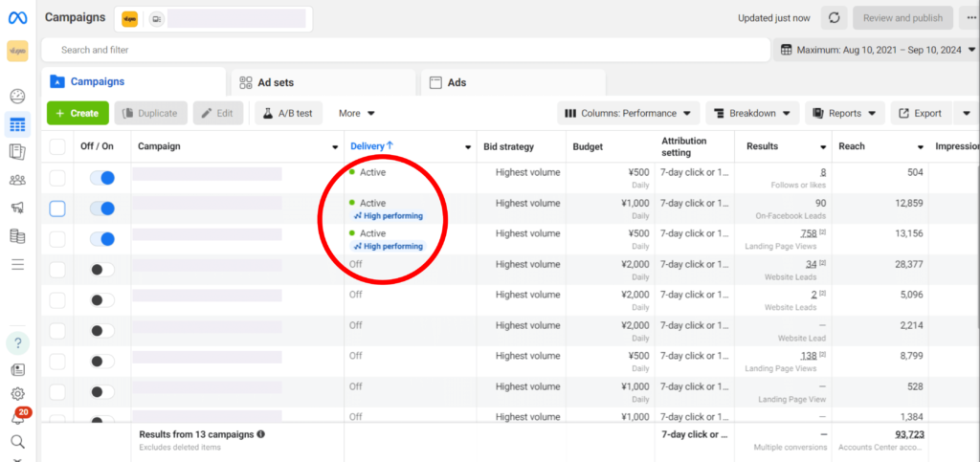The image size is (980, 462).
Task: Turn off the first campaign's toggle switch
Action: tap(101, 178)
